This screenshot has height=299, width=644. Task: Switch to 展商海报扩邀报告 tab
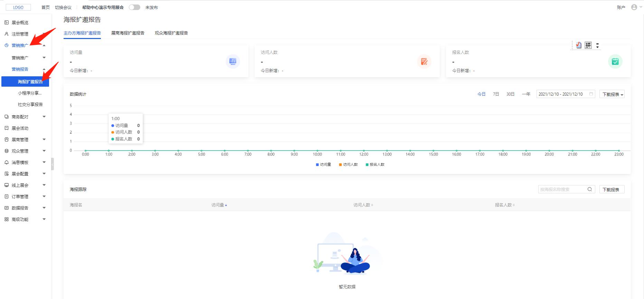[x=127, y=33]
